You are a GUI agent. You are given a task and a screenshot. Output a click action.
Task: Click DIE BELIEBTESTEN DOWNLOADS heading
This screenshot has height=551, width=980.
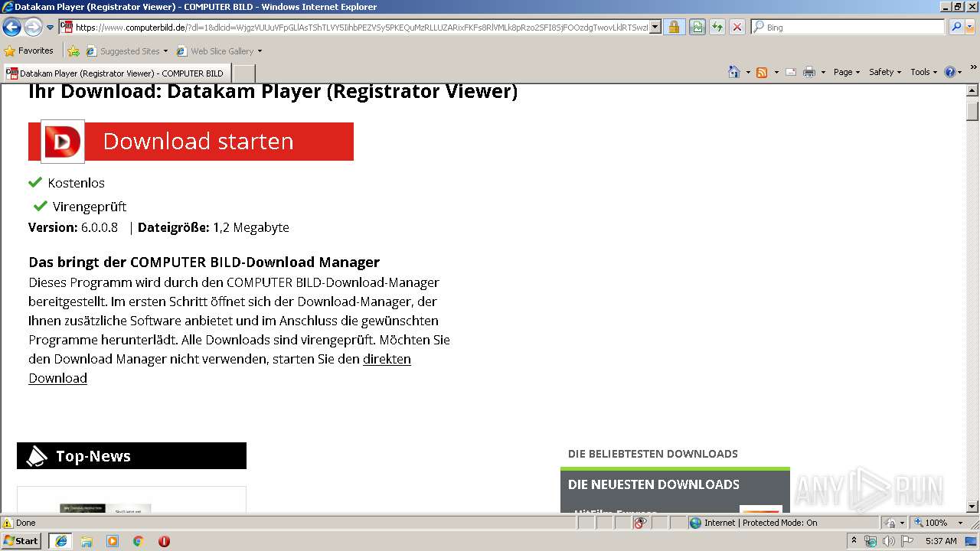coord(652,454)
